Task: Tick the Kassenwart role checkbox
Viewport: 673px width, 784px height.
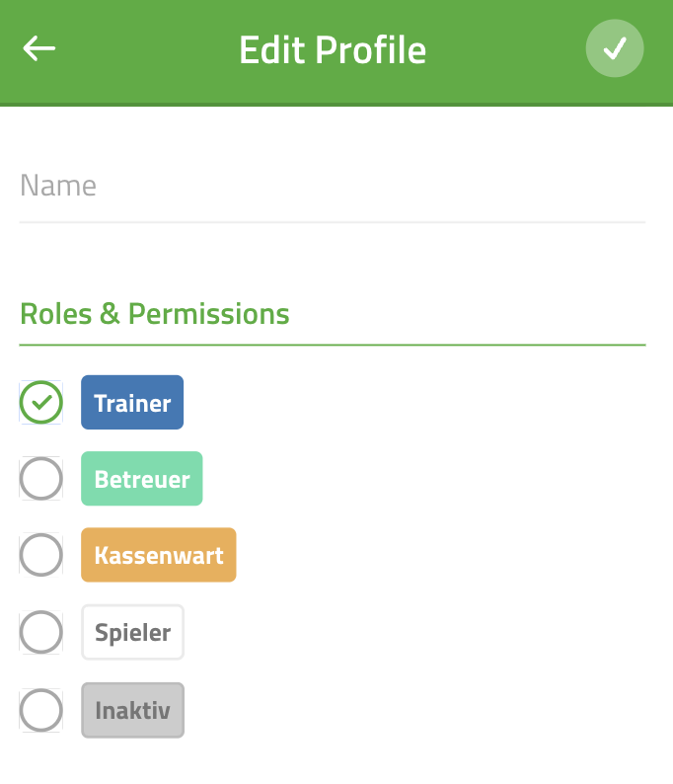Action: (x=41, y=555)
